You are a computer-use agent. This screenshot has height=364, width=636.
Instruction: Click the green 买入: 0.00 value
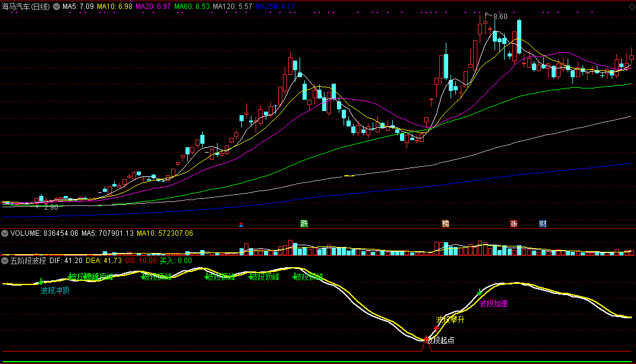tap(175, 261)
